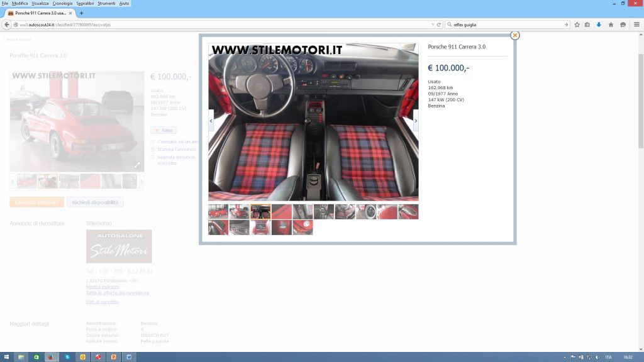Viewport: 644px width, 362px height.
Task: Open the Firefox hamburger menu
Action: (636, 25)
